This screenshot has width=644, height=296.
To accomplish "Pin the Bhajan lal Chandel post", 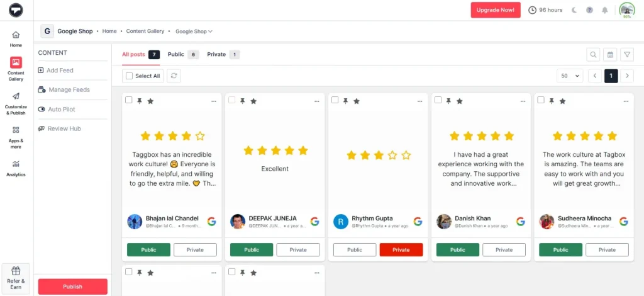I will pos(140,101).
